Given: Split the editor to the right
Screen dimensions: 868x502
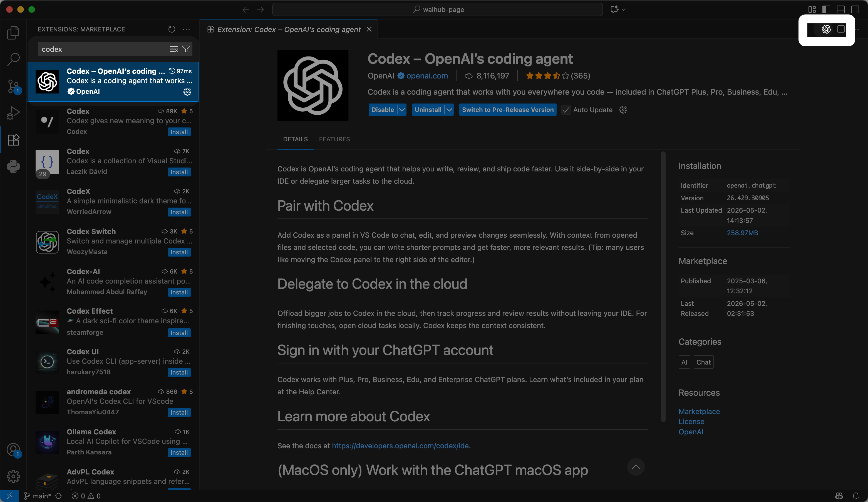Looking at the screenshot, I should point(841,29).
